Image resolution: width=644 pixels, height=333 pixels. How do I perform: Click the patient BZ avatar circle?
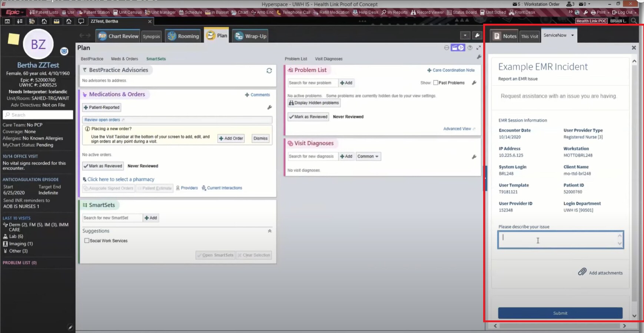[38, 44]
